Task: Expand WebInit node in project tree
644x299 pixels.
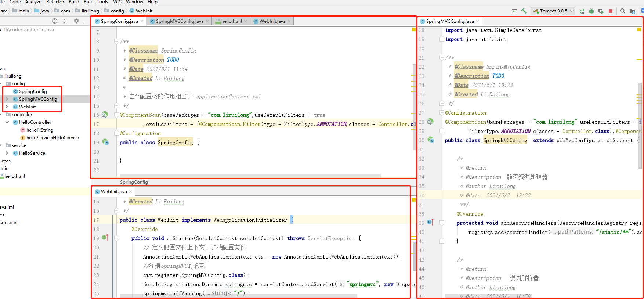Action: coord(7,107)
